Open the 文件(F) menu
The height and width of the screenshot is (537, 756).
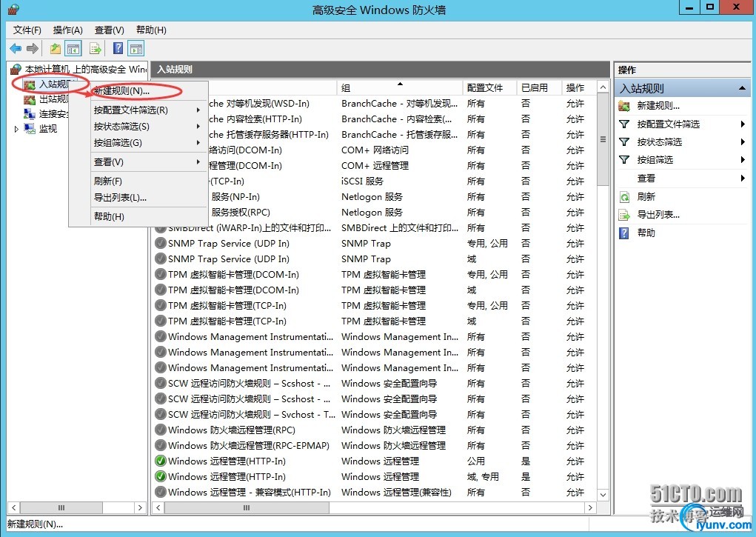27,30
